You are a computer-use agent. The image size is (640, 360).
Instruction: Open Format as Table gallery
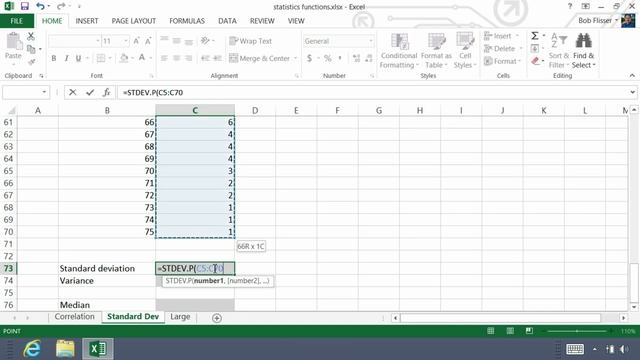[436, 51]
